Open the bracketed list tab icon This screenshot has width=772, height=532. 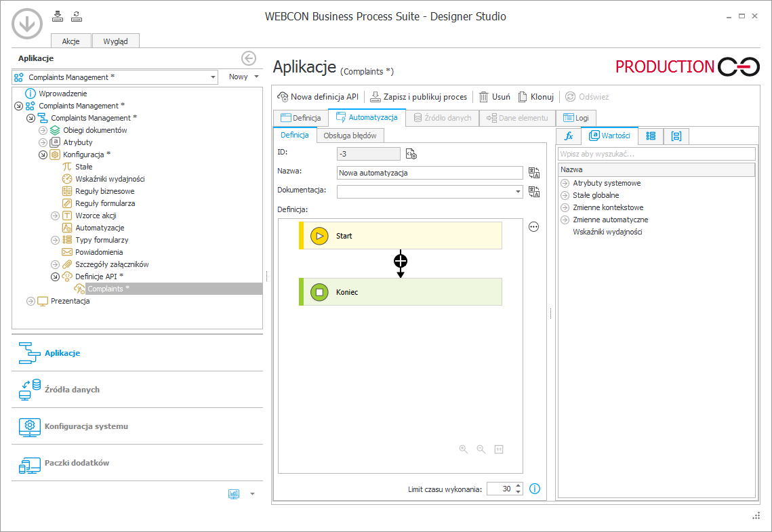pyautogui.click(x=676, y=136)
